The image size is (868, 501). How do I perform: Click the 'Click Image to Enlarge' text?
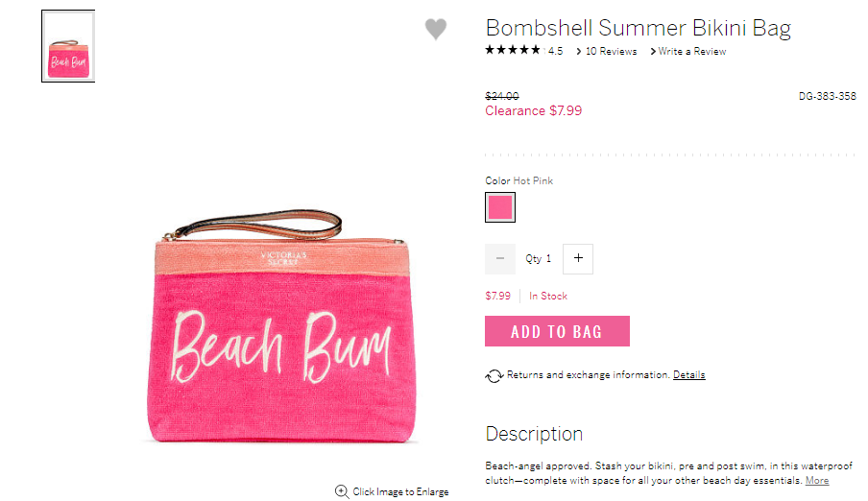click(x=400, y=491)
